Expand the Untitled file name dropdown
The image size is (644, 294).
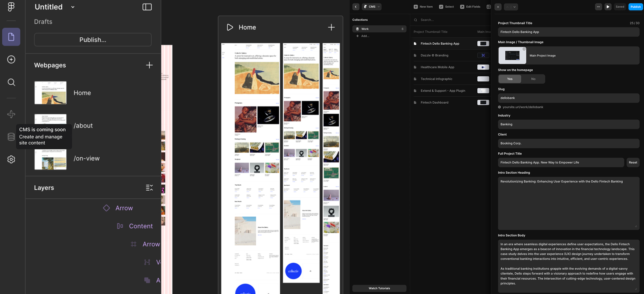(73, 7)
